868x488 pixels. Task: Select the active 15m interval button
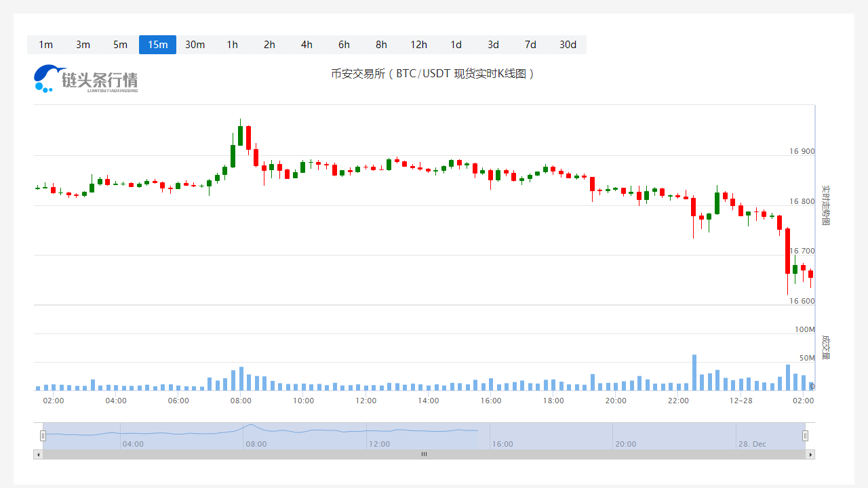click(157, 45)
